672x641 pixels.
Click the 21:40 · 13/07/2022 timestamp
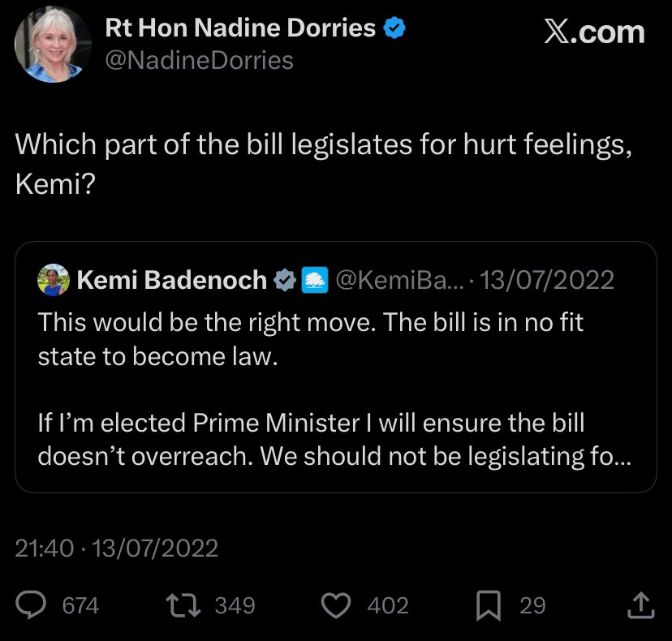[117, 549]
